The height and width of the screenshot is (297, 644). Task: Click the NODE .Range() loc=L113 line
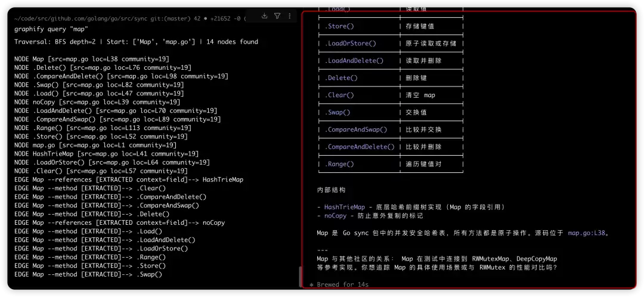(x=103, y=128)
